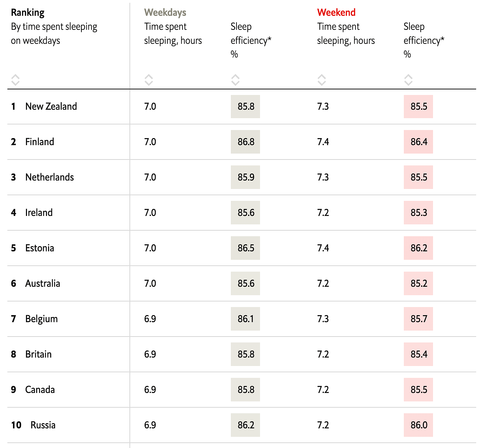This screenshot has width=480, height=448.
Task: Sort by weekday time spent sleeping
Action: pyautogui.click(x=149, y=80)
